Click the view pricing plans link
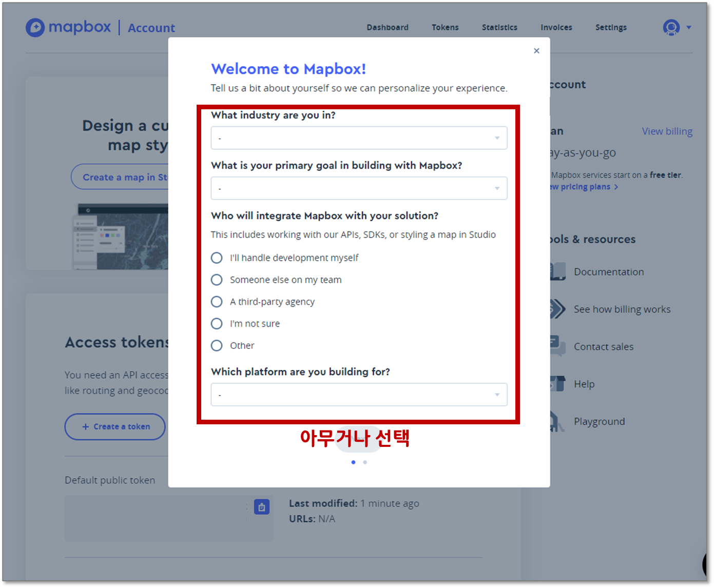Image resolution: width=714 pixels, height=588 pixels. click(x=584, y=187)
